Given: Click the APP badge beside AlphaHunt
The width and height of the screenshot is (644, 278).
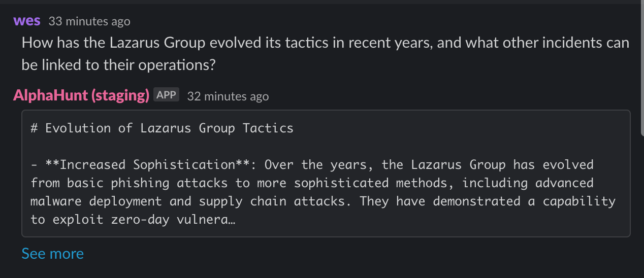Looking at the screenshot, I should (167, 95).
